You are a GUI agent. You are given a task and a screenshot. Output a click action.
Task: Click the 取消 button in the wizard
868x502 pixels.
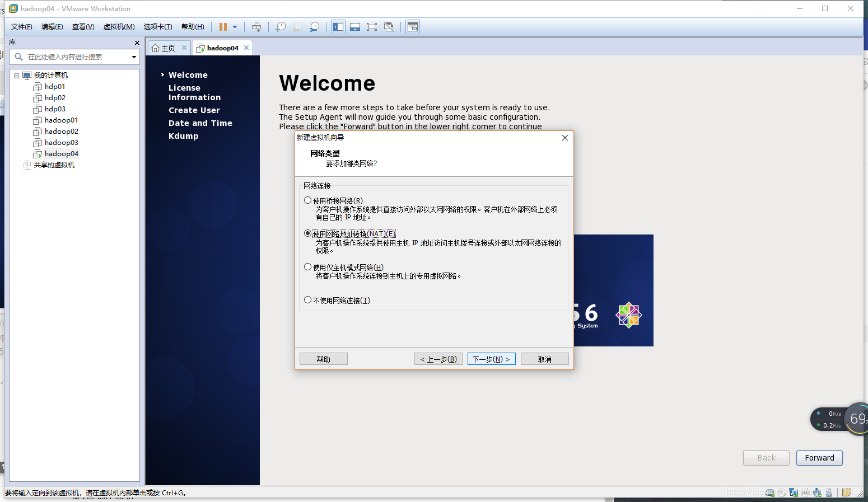[545, 359]
